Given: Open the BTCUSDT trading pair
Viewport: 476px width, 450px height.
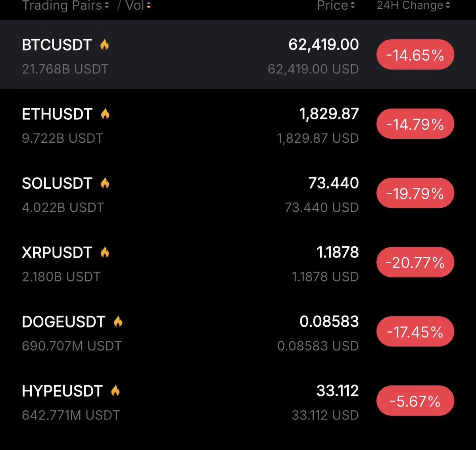Looking at the screenshot, I should (x=57, y=45).
